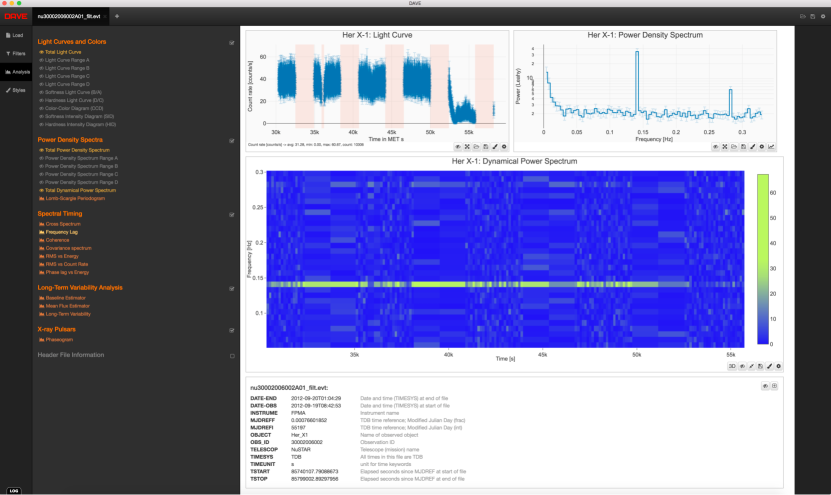Expand Header File Information heading
This screenshot has height=495, width=831.
click(70, 355)
